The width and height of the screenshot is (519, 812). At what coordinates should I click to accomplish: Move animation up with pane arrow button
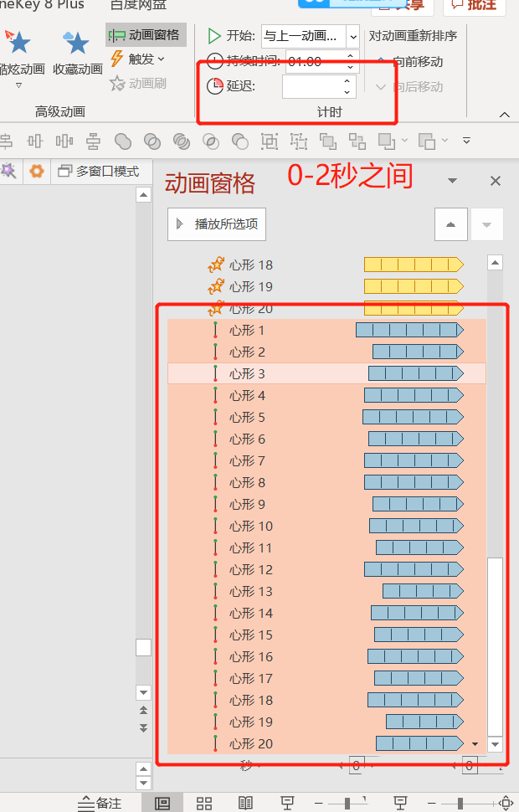click(x=450, y=224)
